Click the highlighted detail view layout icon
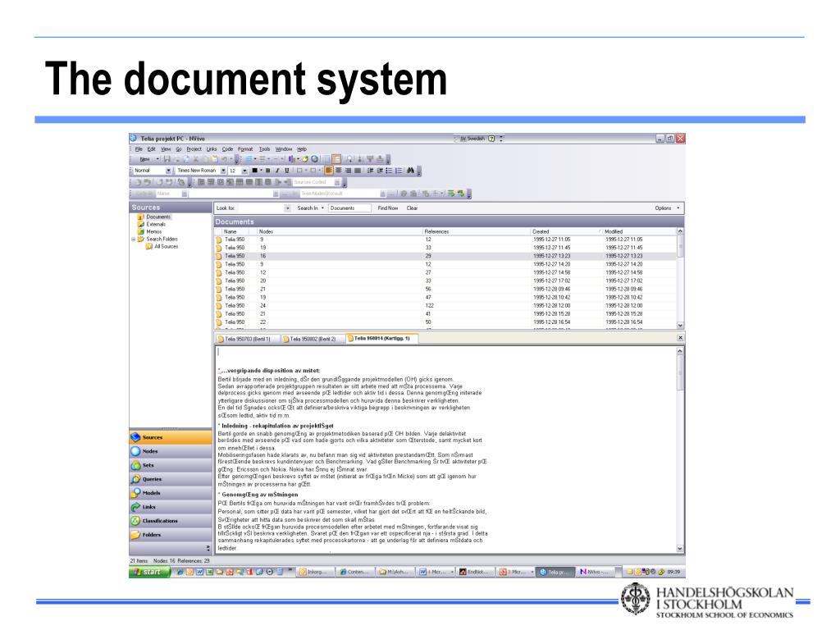The height and width of the screenshot is (630, 840). [336, 159]
